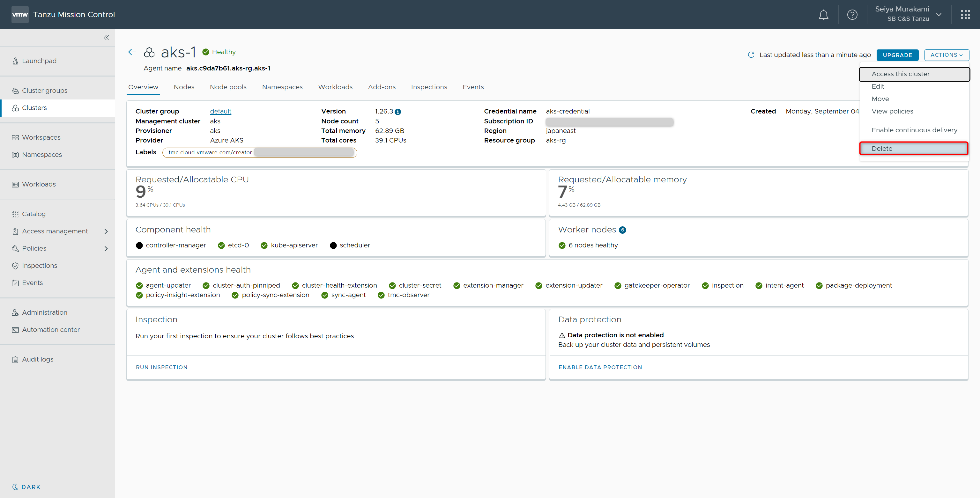The width and height of the screenshot is (980, 498).
Task: Toggle the DARK theme switch
Action: tap(26, 487)
